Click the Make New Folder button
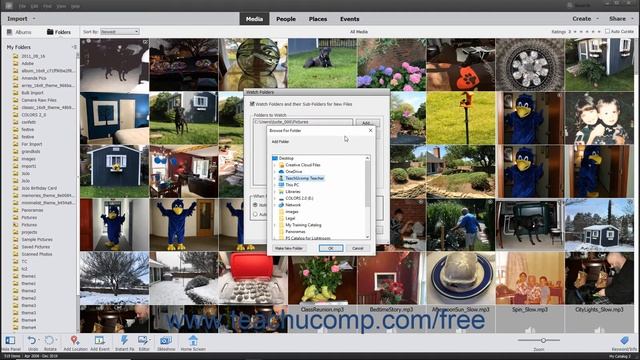Viewport: 640px width, 360px height. (289, 248)
